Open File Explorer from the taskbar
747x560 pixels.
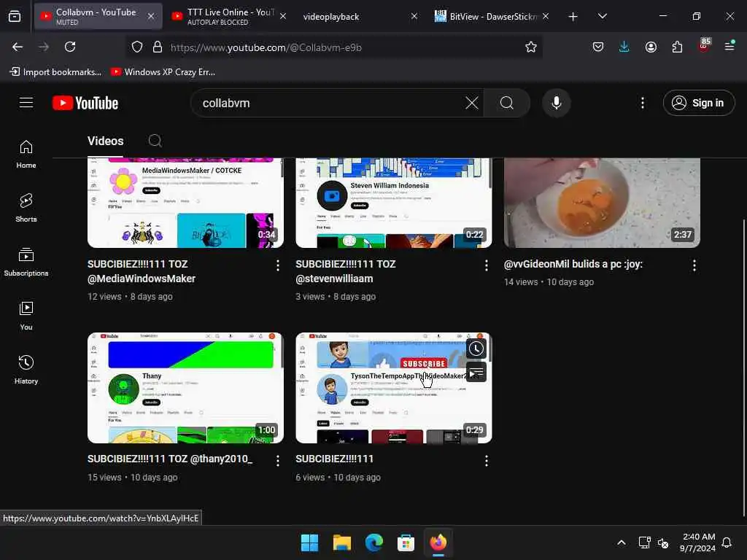pyautogui.click(x=341, y=542)
